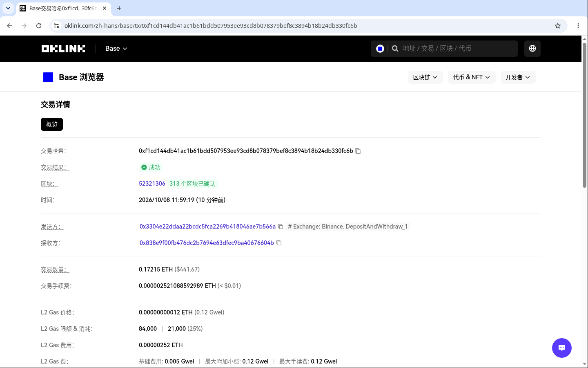Open the language globe selector
Viewport: 588px width, 368px height.
[532, 49]
